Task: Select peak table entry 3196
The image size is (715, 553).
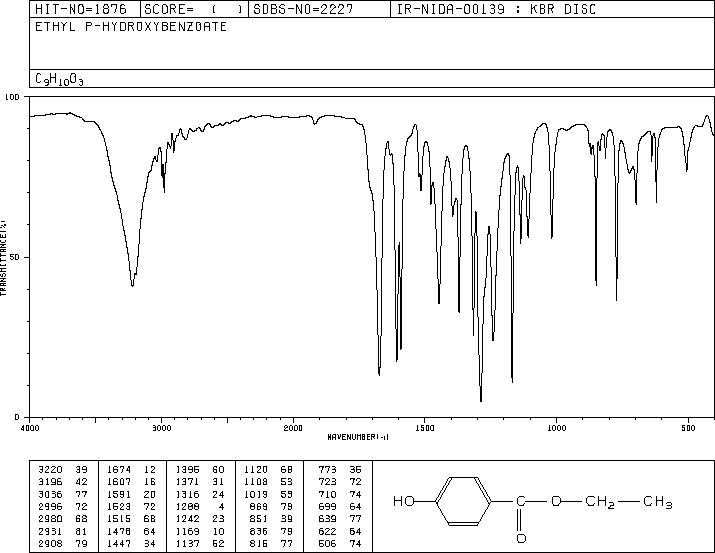Action: tap(50, 481)
